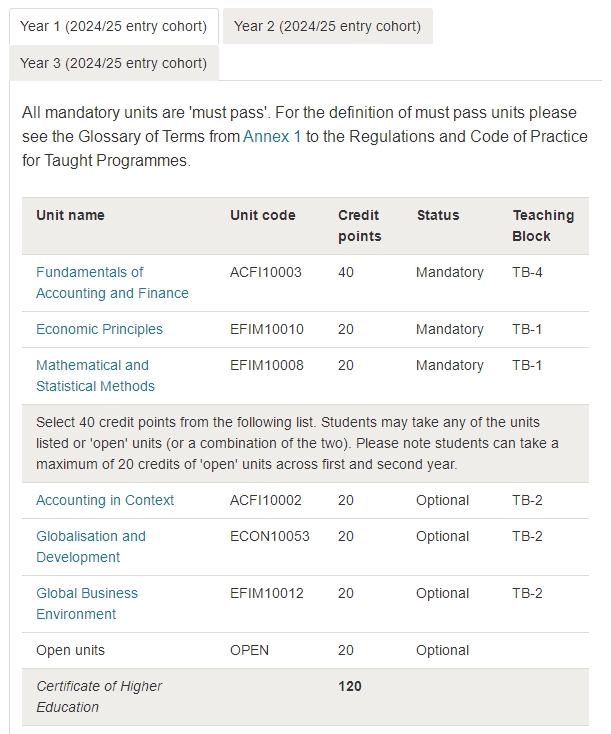Image resolution: width=611 pixels, height=734 pixels.
Task: Click the Credit points column header
Action: [x=359, y=225]
